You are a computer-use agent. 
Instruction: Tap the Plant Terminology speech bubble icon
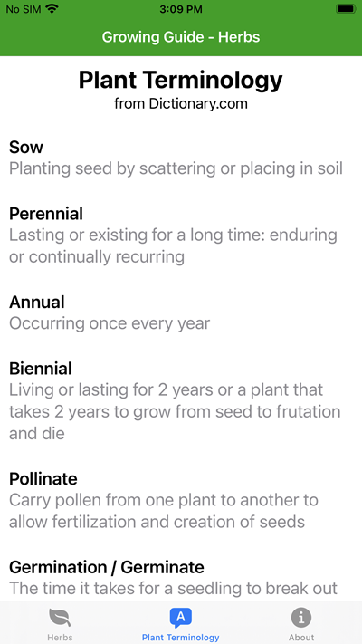[x=181, y=618]
